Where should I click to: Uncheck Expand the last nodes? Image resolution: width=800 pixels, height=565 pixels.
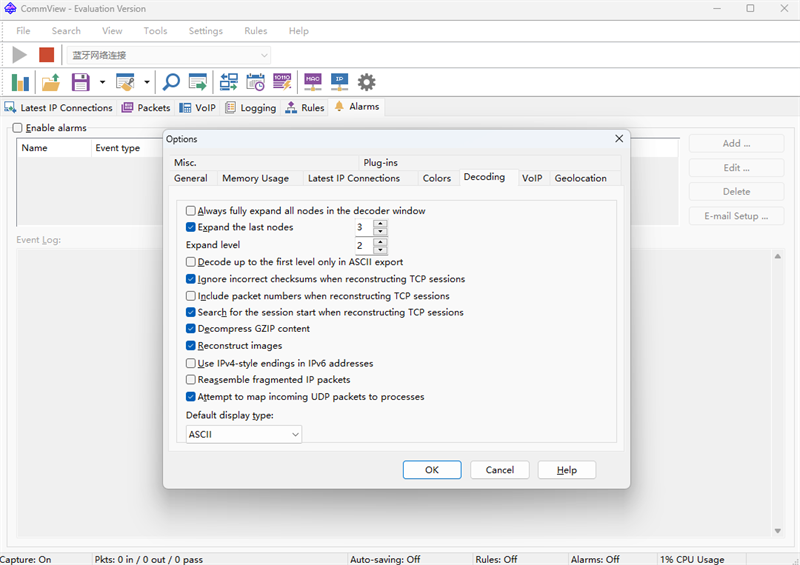coord(191,227)
